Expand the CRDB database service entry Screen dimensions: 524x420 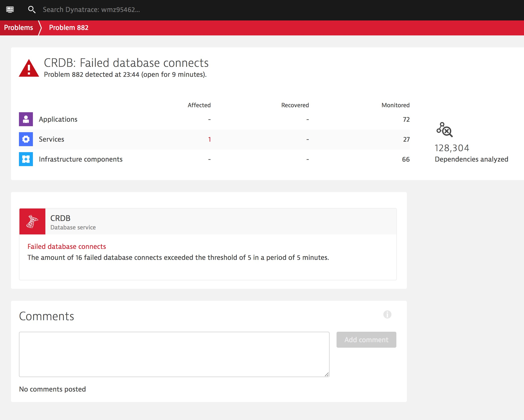208,221
